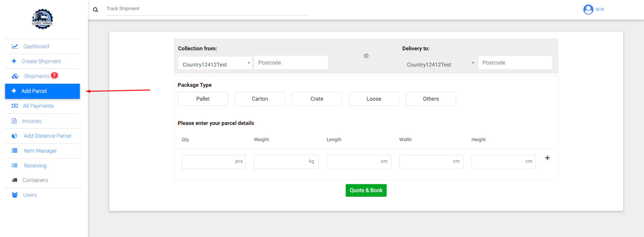644x237 pixels.
Task: Click the Receiving barcode icon
Action: (x=14, y=165)
